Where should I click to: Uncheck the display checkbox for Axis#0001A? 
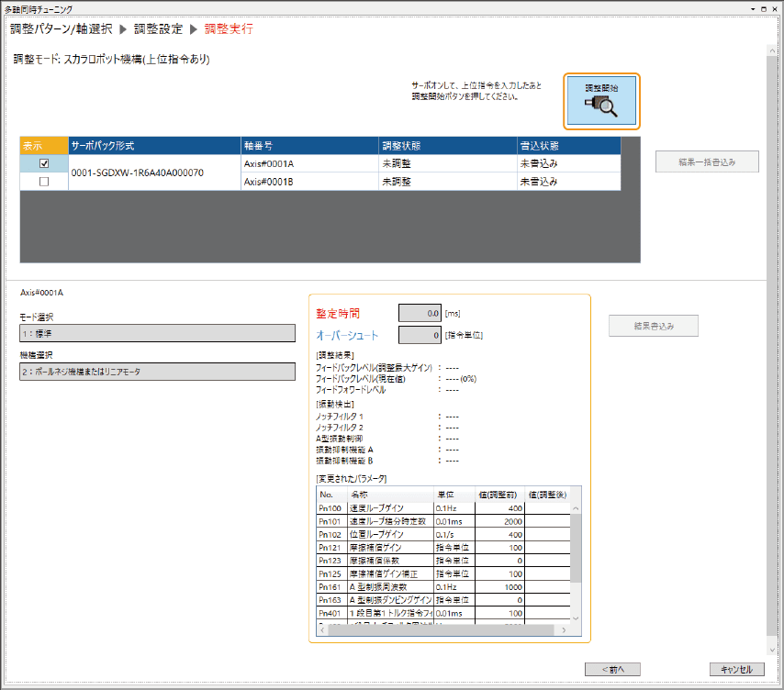point(44,163)
